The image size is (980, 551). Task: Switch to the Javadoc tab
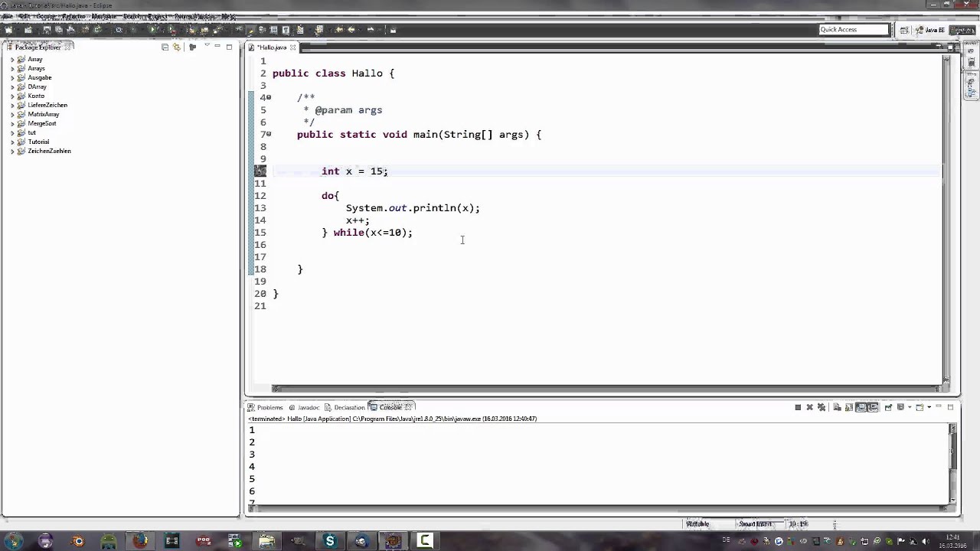point(304,407)
